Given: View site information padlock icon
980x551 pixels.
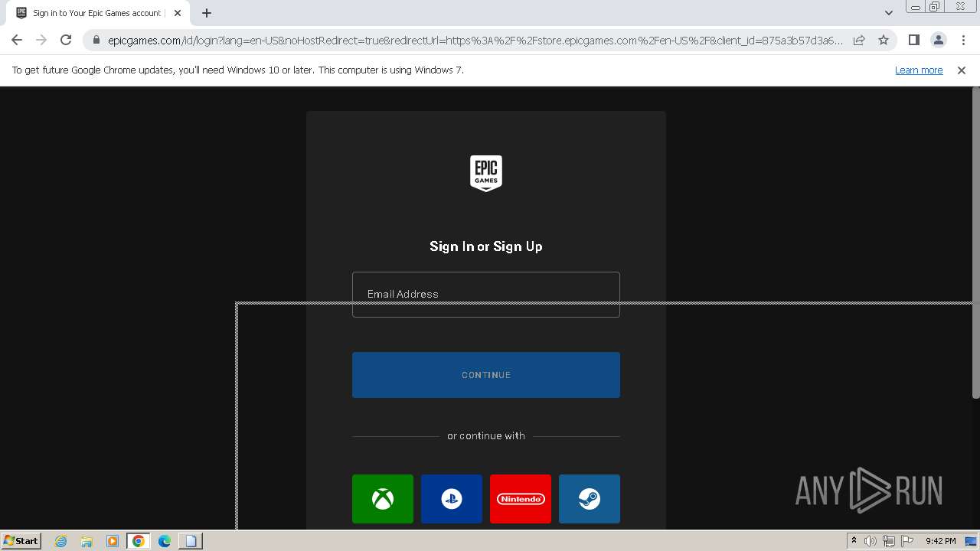Looking at the screenshot, I should pos(96,41).
